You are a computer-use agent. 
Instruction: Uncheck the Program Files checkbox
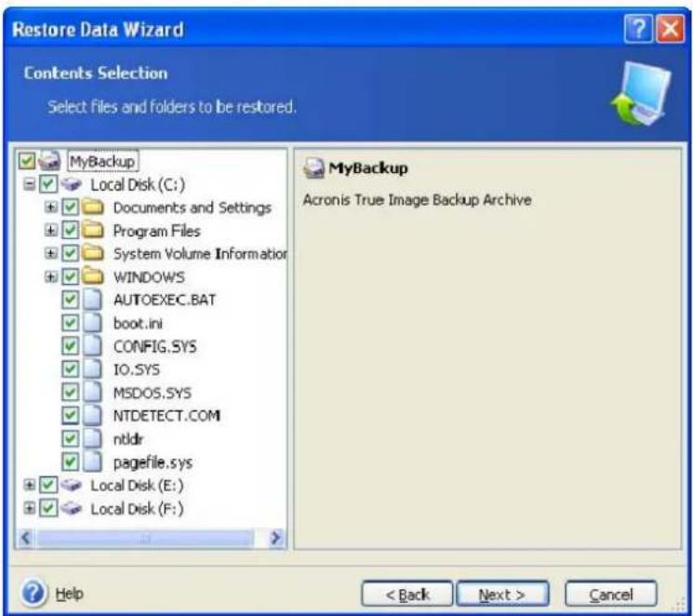pos(71,230)
